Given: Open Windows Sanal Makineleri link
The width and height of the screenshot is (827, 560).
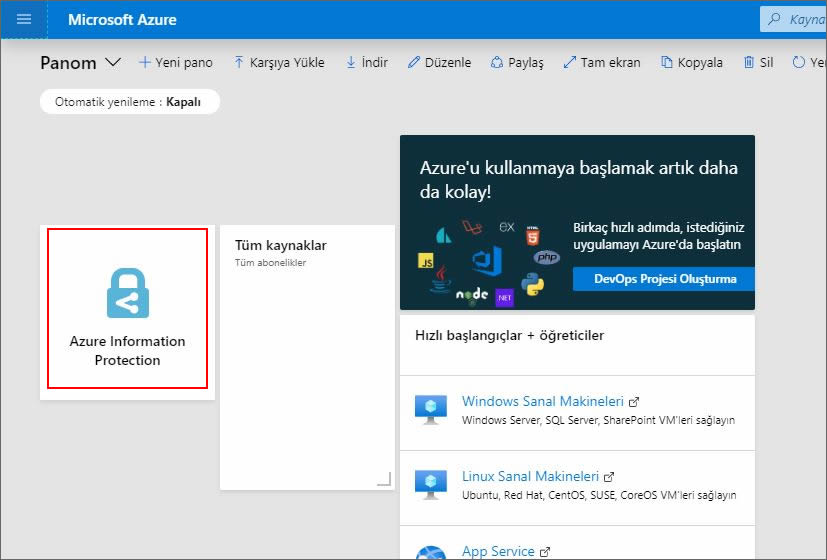Looking at the screenshot, I should (x=543, y=401).
